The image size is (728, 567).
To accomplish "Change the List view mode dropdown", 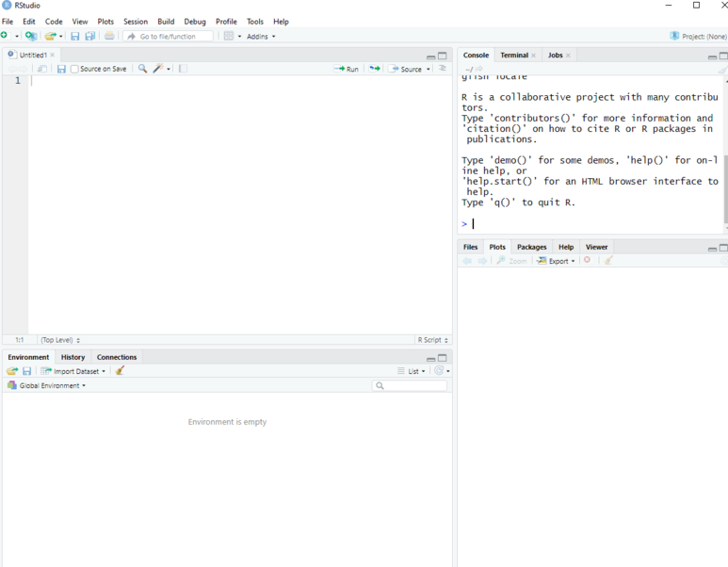I will click(412, 371).
